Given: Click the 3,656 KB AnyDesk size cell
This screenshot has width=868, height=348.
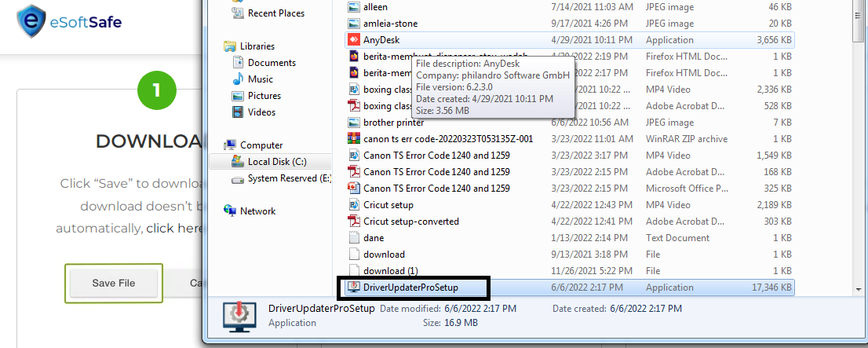Looking at the screenshot, I should coord(775,40).
